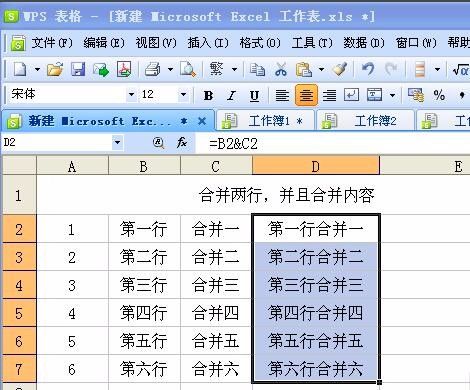Click the currency style coins icon

pyautogui.click(x=416, y=95)
